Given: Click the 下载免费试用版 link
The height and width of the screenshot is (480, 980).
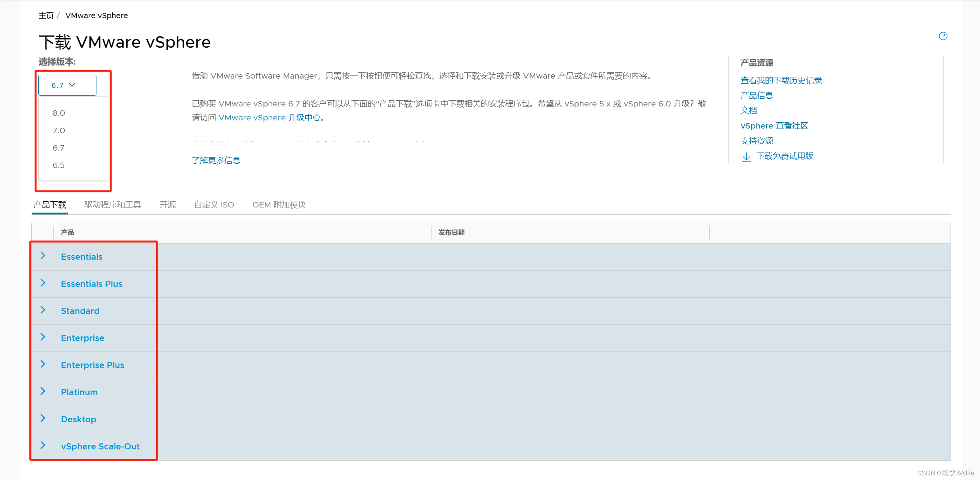Looking at the screenshot, I should 785,156.
